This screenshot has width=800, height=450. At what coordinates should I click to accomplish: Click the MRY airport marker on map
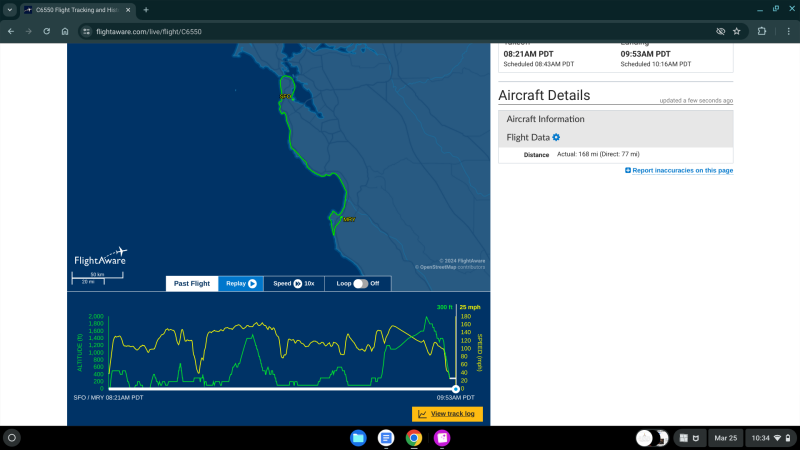tap(349, 219)
